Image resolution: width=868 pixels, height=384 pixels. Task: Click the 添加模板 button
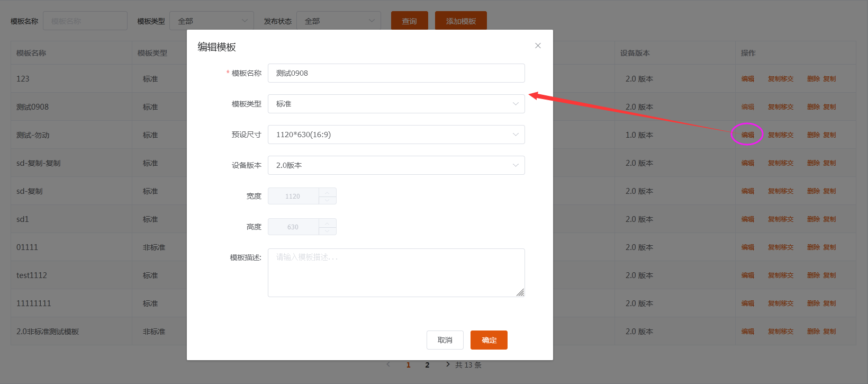pyautogui.click(x=460, y=21)
